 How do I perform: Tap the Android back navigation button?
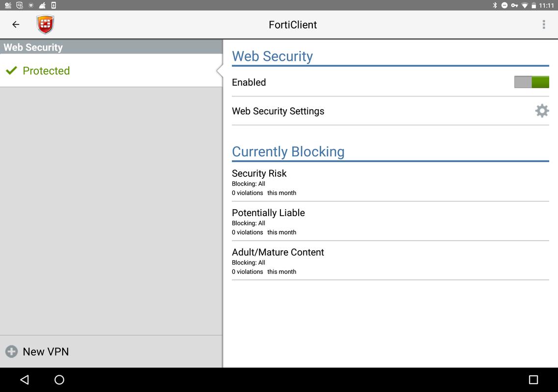pos(25,380)
